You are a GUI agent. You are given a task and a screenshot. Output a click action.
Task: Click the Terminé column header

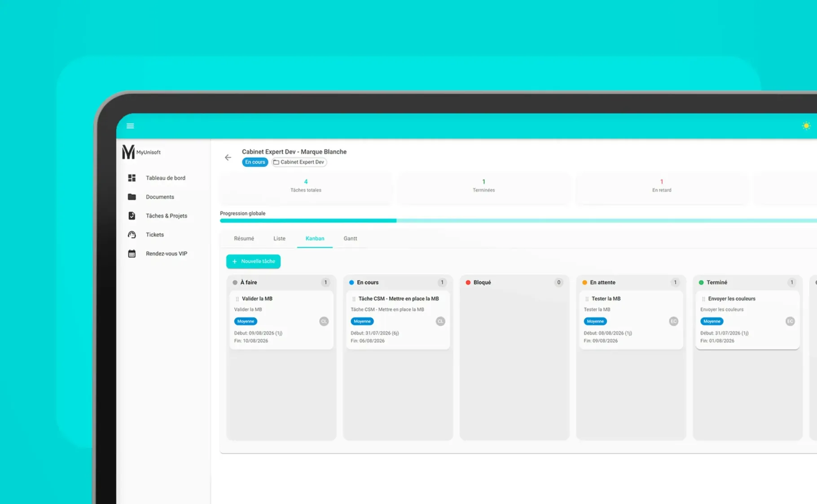coord(747,282)
